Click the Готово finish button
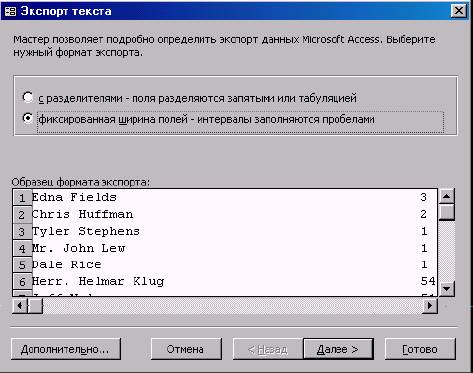This screenshot has width=473, height=373. tap(420, 349)
